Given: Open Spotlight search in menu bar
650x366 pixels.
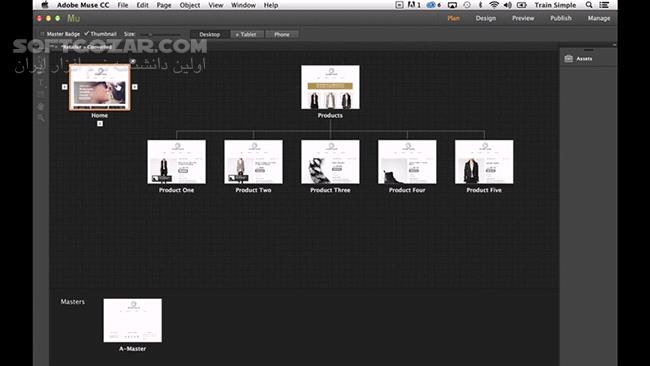Looking at the screenshot, I should [589, 5].
